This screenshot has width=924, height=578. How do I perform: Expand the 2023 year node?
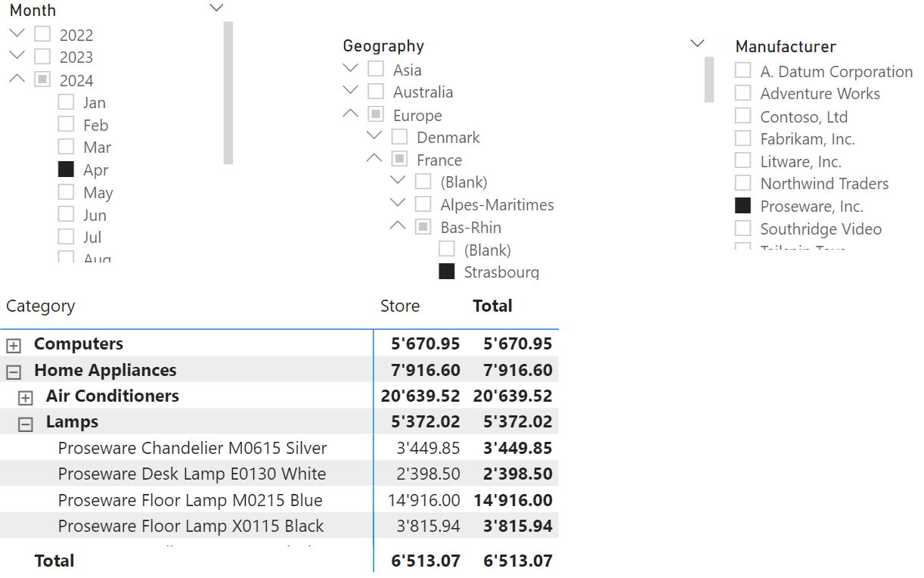pos(17,55)
